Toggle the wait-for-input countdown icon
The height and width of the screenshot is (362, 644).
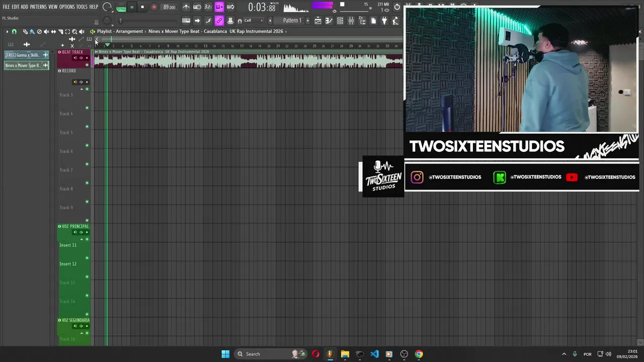(197, 7)
